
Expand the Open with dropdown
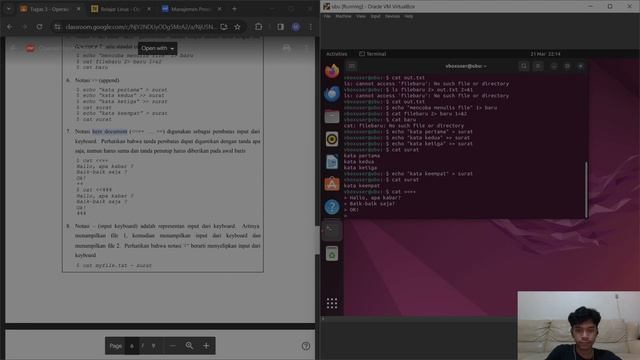(x=158, y=48)
